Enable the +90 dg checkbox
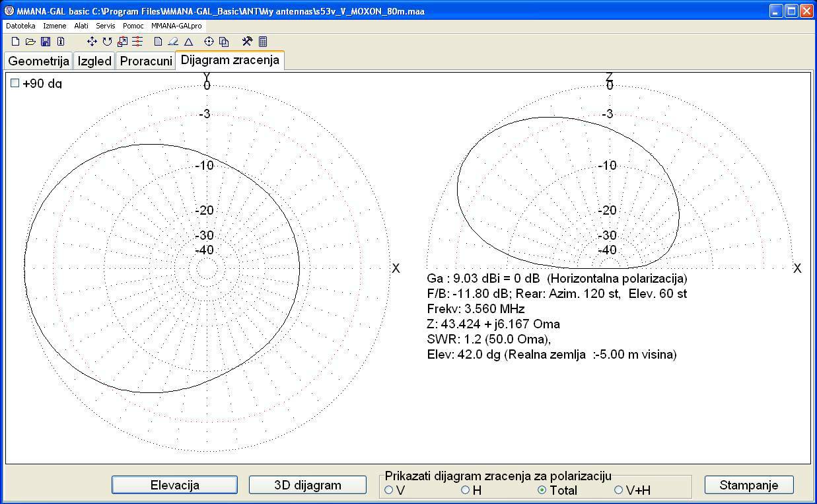817x504 pixels. point(15,83)
